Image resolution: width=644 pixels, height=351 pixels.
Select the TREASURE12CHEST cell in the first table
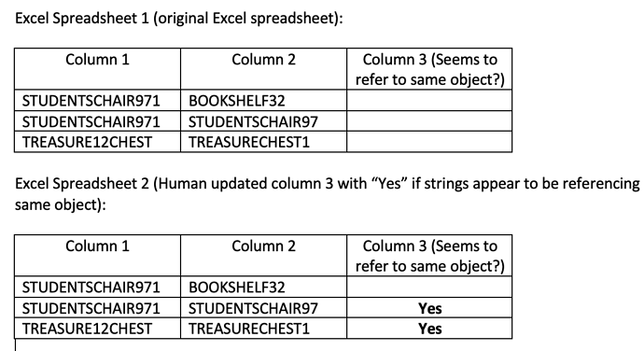(x=97, y=142)
